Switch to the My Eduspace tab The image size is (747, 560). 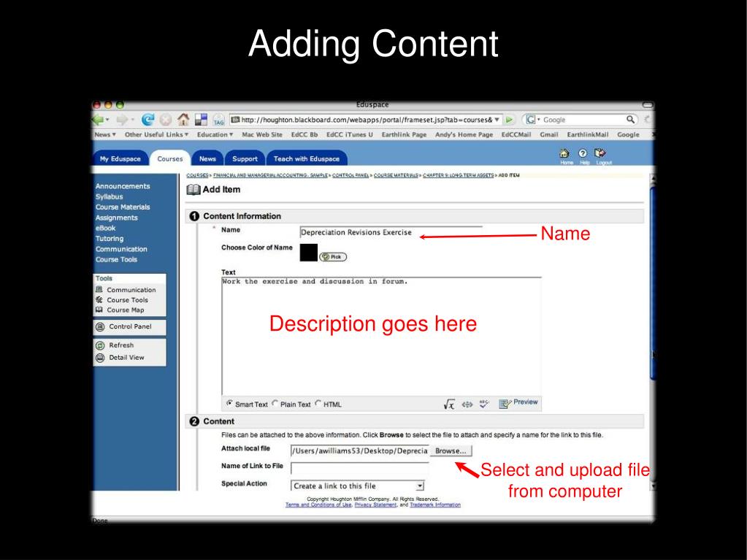(120, 158)
